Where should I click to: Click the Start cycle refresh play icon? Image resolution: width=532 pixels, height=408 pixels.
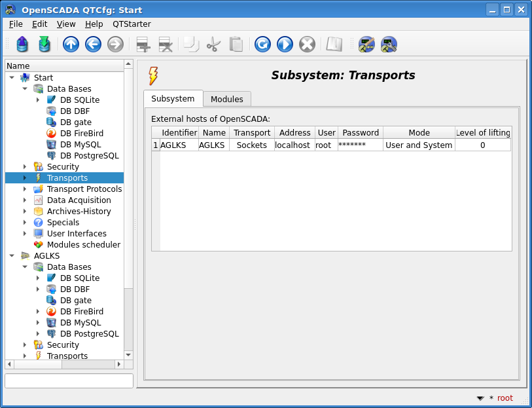click(x=285, y=45)
